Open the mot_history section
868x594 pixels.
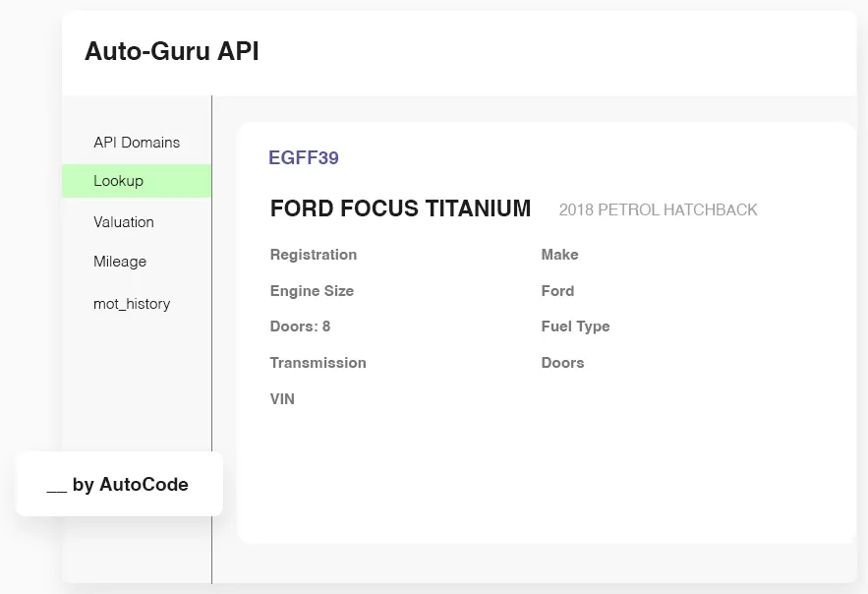pos(132,304)
